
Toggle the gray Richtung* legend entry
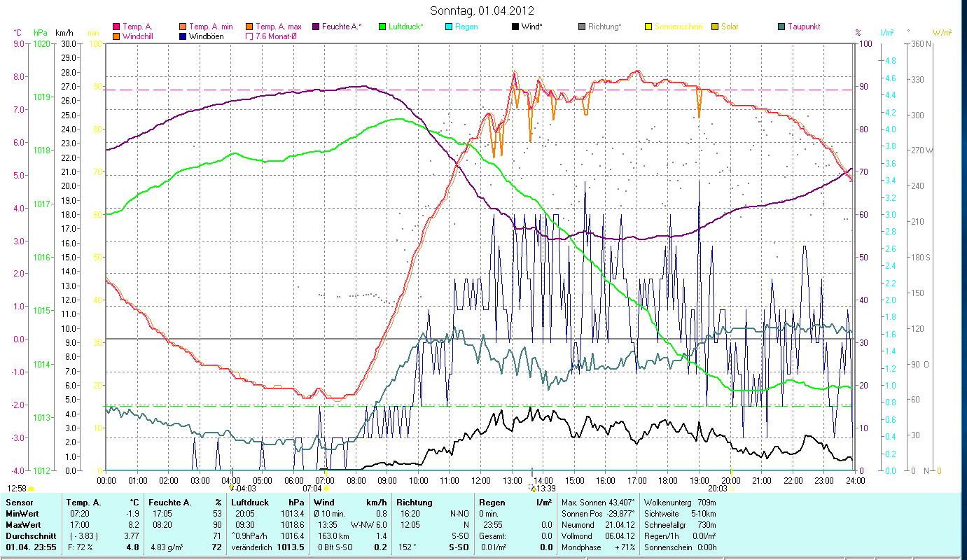[x=582, y=27]
